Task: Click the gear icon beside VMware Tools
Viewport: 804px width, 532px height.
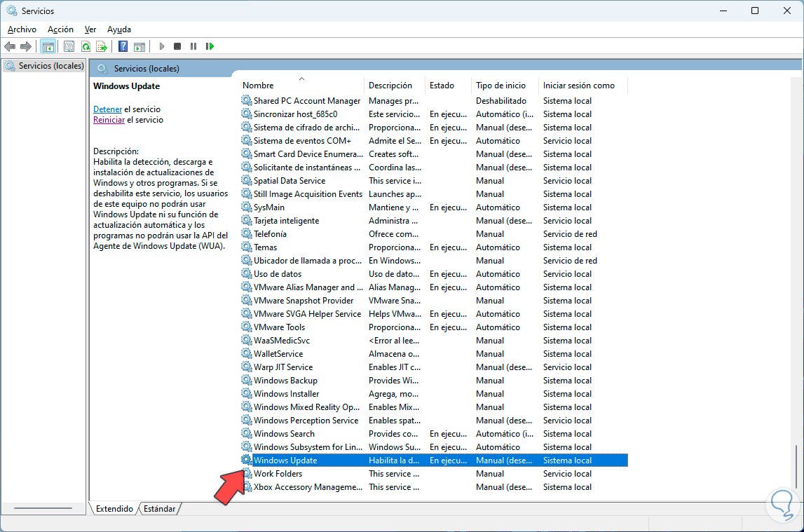Action: coord(247,327)
